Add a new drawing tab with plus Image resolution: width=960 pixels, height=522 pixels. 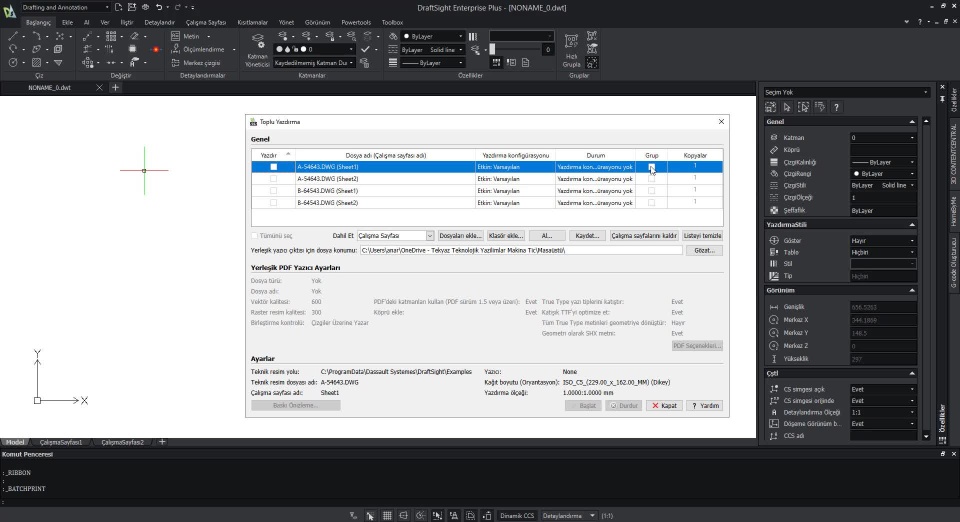pos(115,88)
